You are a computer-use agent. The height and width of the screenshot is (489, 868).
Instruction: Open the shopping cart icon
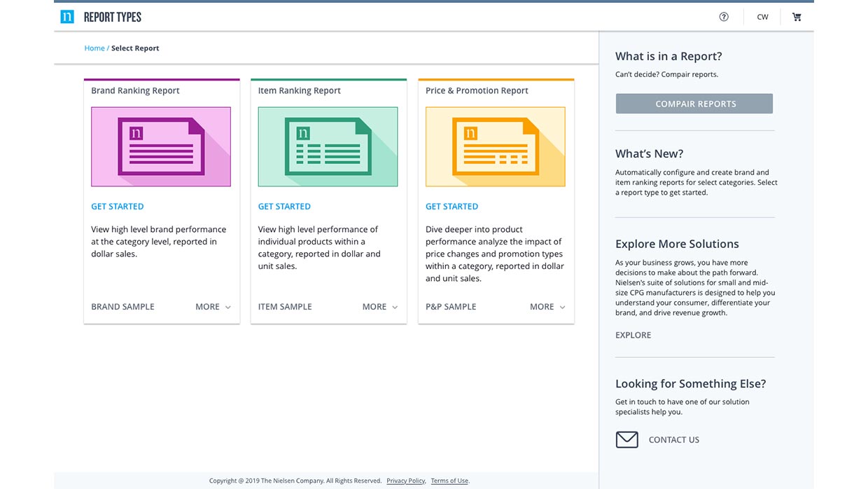tap(797, 17)
